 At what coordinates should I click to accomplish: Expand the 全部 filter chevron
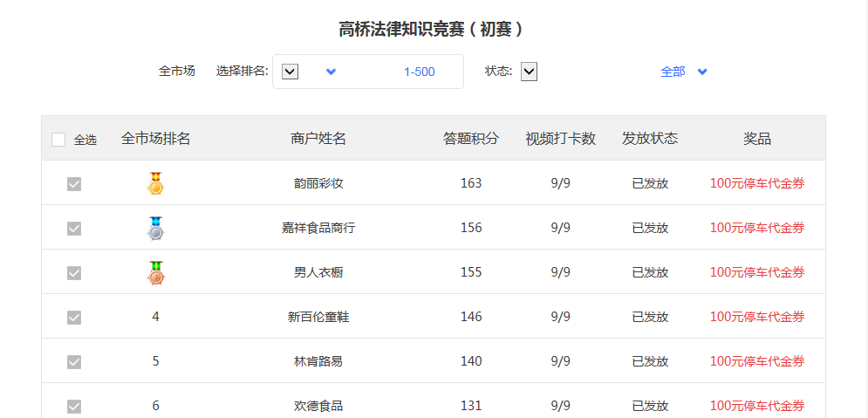[x=702, y=72]
